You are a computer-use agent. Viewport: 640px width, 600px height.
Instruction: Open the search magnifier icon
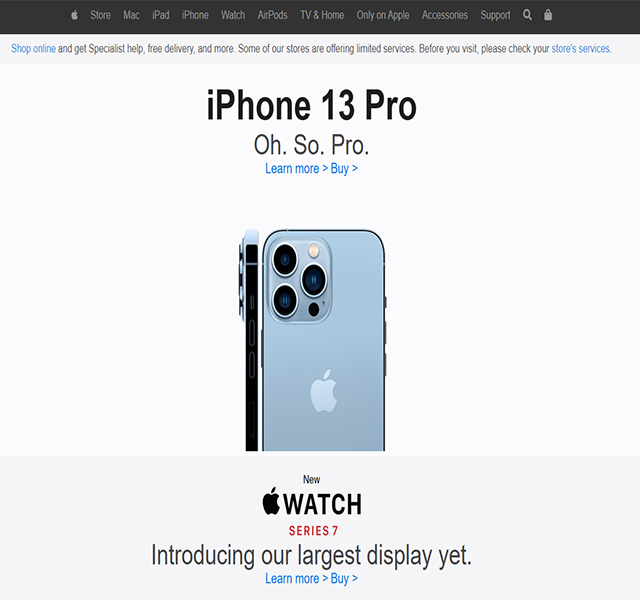(x=527, y=15)
